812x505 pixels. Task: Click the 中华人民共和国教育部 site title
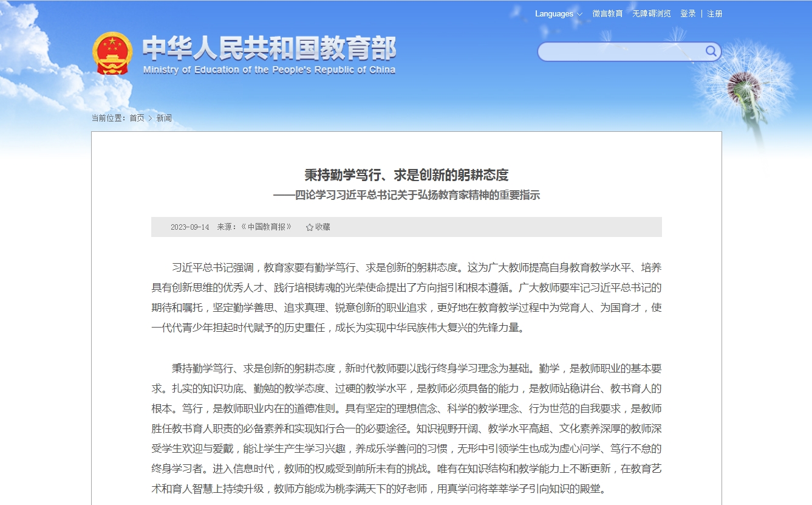click(x=269, y=48)
